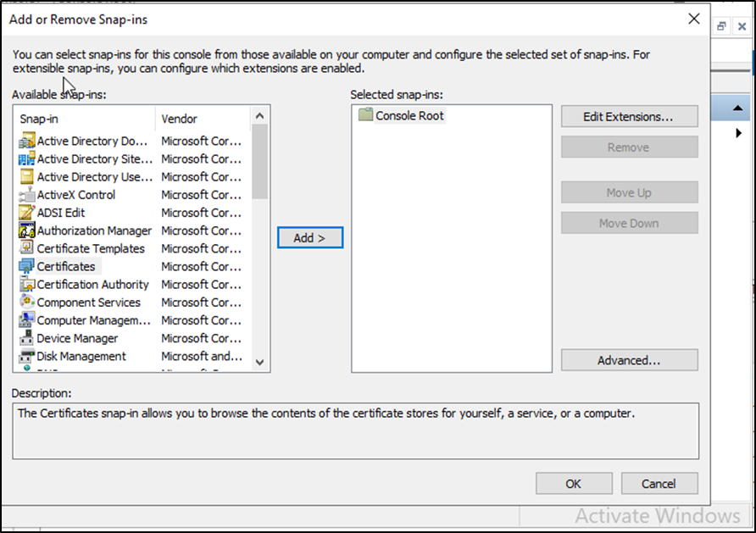This screenshot has height=533, width=756.
Task: Confirm with the OK button
Action: coord(573,483)
